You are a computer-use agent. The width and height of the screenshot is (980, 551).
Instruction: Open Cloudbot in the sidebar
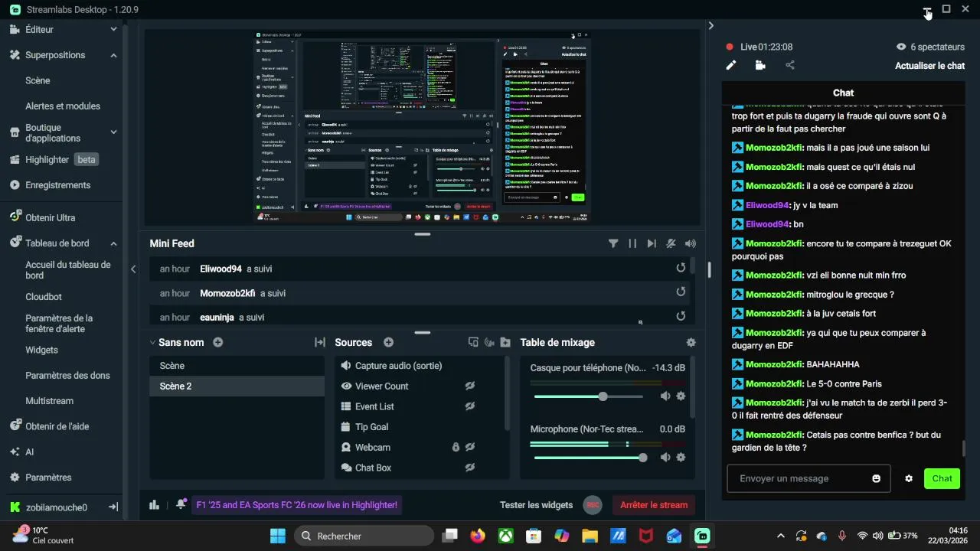[44, 297]
